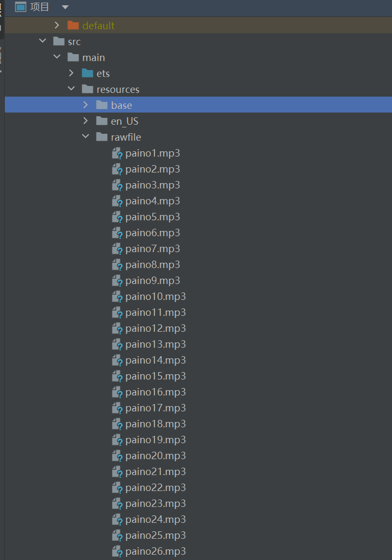Screen dimensions: 392x560
Task: Expand the en_US folder chevron
Action: pos(86,121)
